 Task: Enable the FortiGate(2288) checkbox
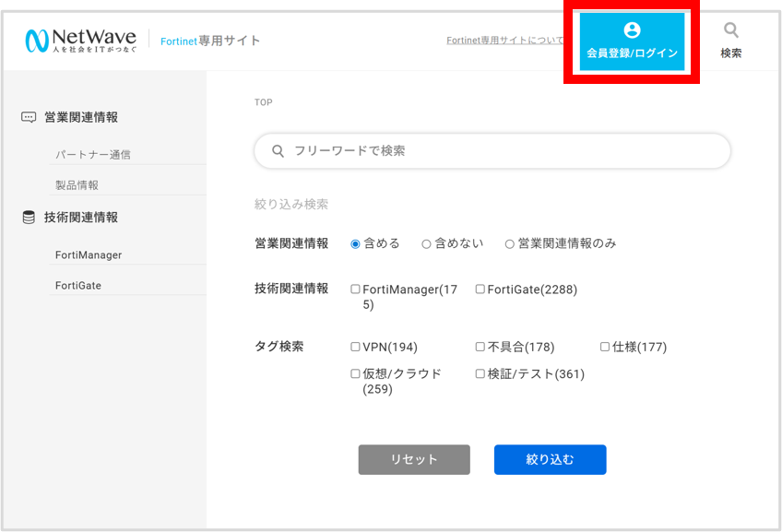(480, 290)
